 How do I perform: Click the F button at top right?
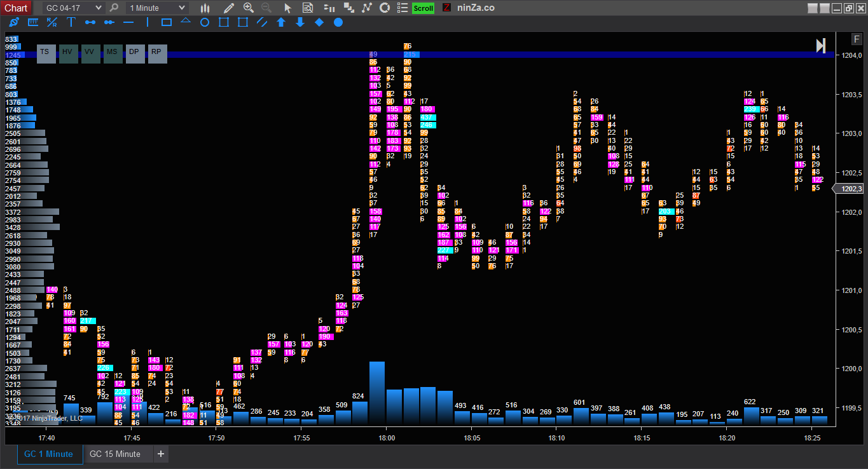point(857,39)
